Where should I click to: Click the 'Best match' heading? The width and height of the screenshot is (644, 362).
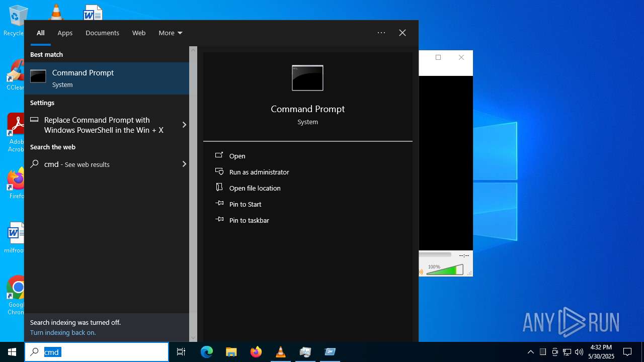46,54
